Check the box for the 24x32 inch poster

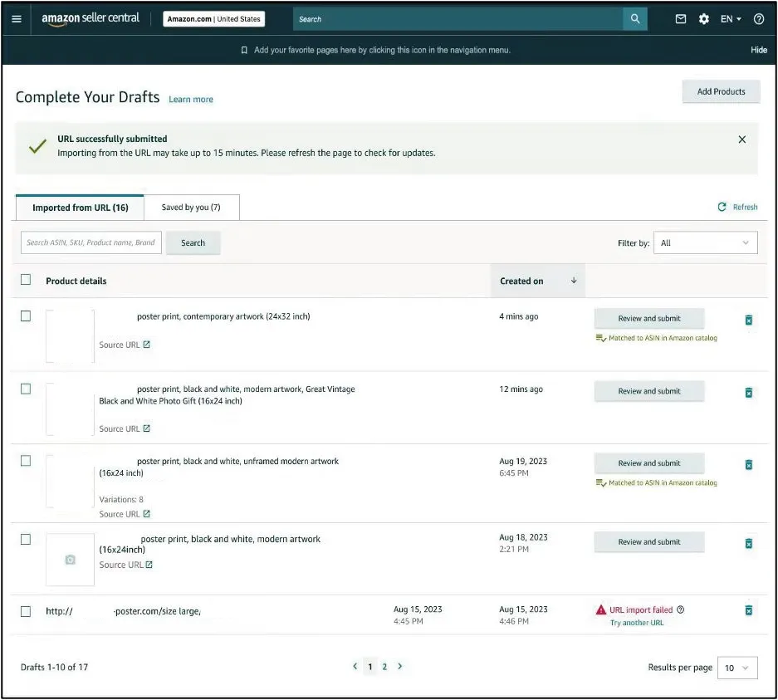click(26, 316)
